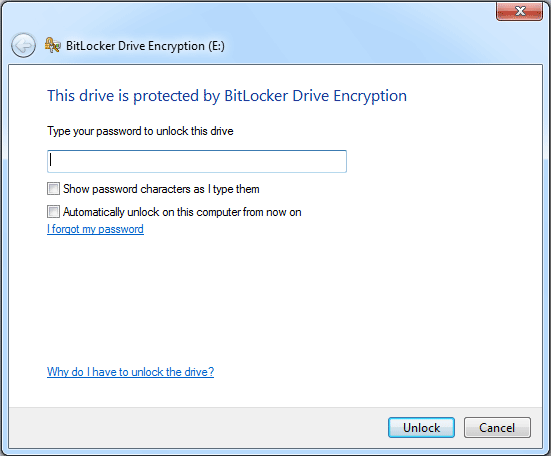Tick the Automatically unlock on this computer checkbox
The width and height of the screenshot is (551, 456).
[53, 212]
